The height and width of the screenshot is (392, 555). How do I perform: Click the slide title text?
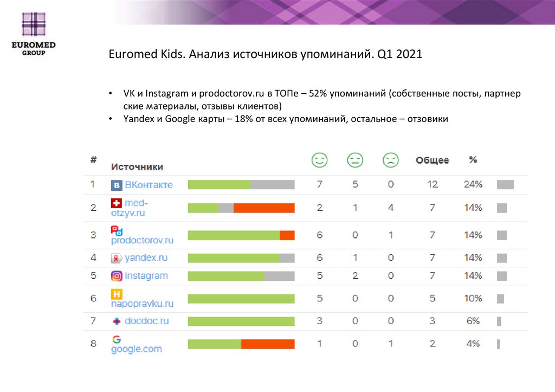click(x=265, y=55)
